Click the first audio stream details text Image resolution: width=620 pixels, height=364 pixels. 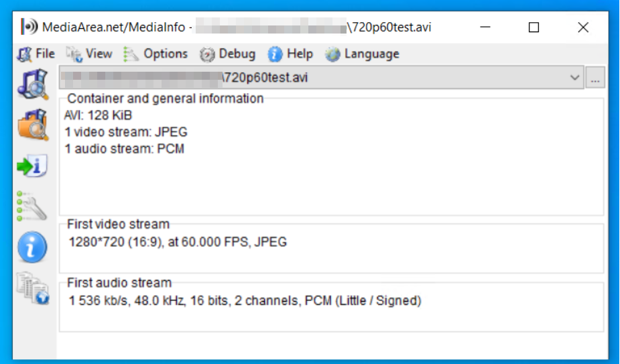245,301
